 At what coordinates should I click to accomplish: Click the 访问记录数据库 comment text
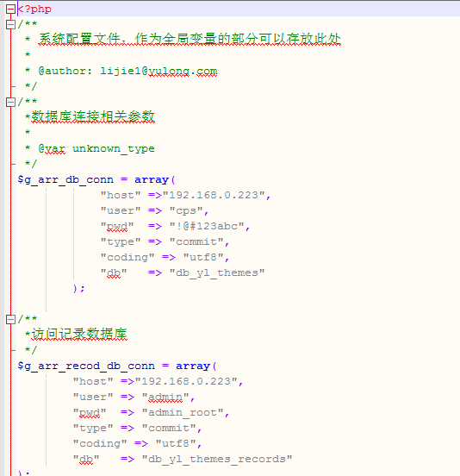[79, 334]
